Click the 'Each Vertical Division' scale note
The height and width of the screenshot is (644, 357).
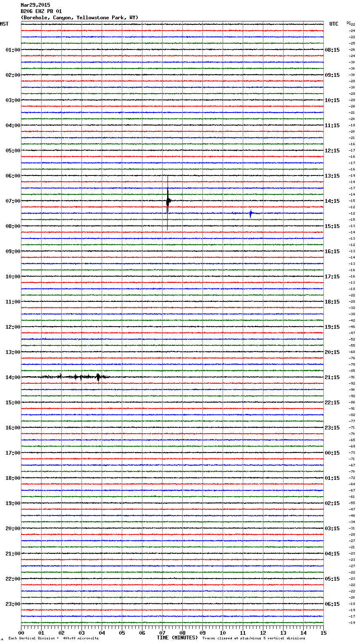tap(53, 639)
